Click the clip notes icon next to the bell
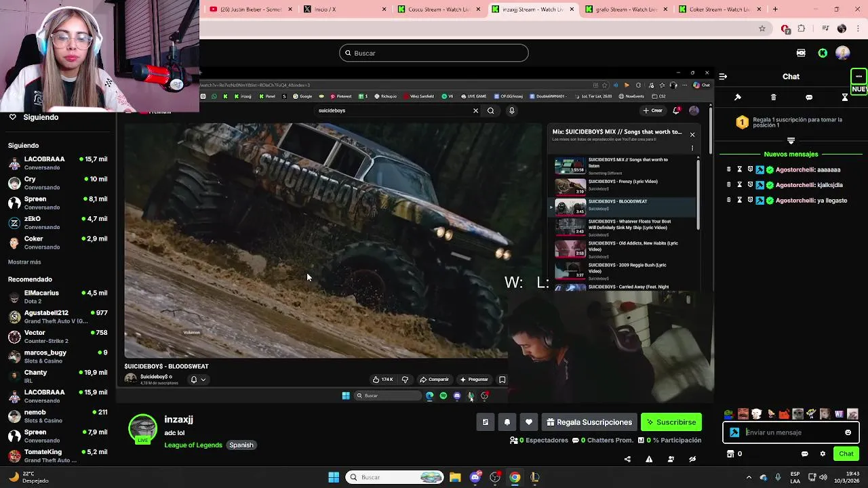This screenshot has height=488, width=868. (486, 422)
